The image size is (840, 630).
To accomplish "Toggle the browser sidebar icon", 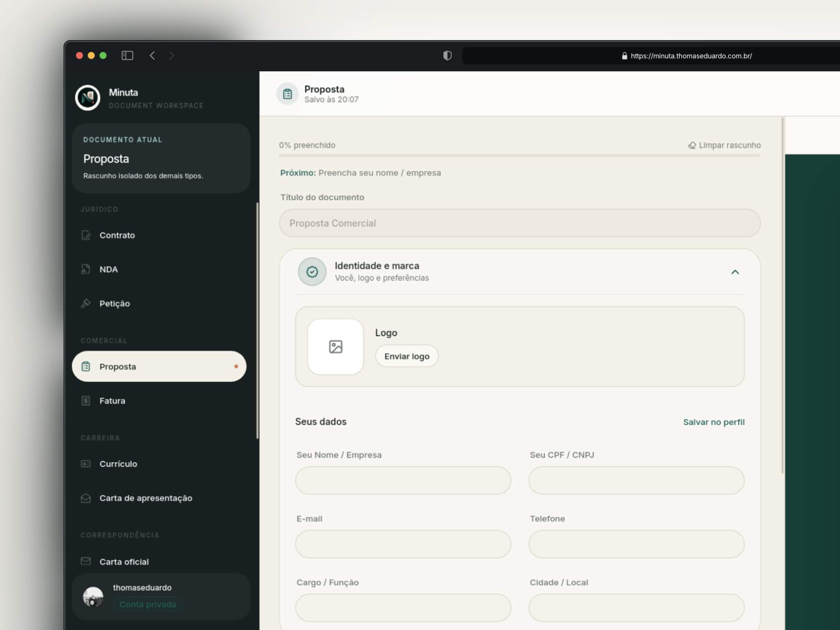I will (127, 56).
